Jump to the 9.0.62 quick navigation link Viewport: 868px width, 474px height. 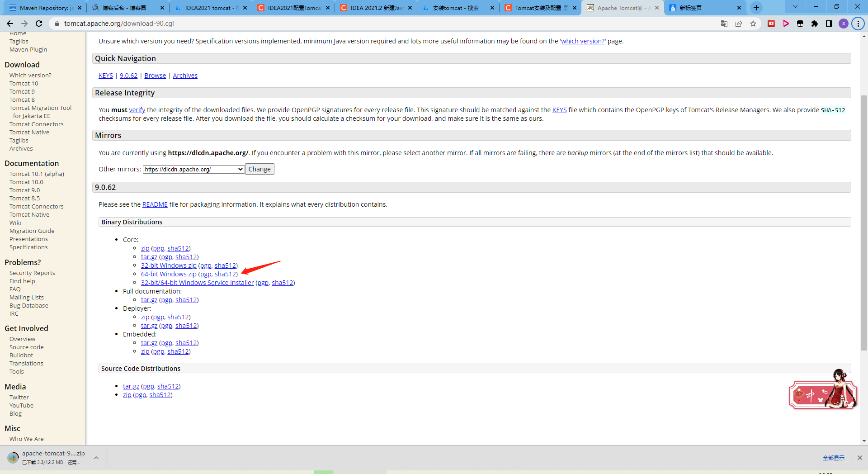128,76
